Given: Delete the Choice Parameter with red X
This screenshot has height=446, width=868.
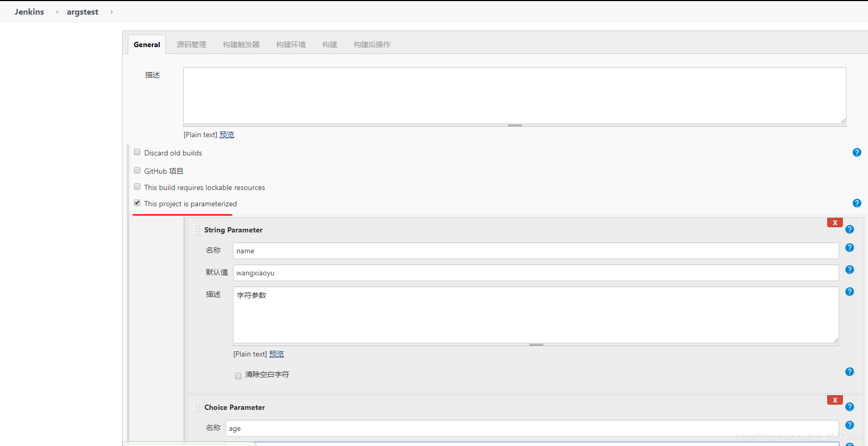Looking at the screenshot, I should pyautogui.click(x=835, y=400).
